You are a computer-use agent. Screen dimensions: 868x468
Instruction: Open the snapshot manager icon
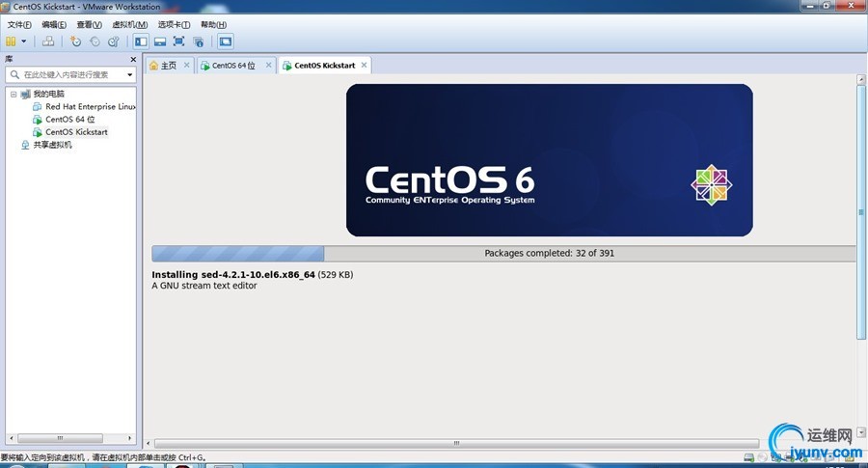114,41
